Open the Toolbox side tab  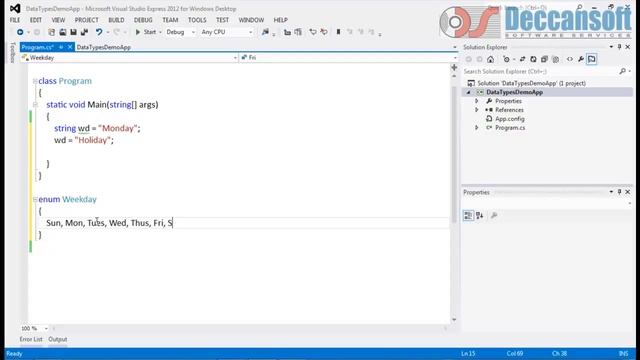tap(13, 53)
